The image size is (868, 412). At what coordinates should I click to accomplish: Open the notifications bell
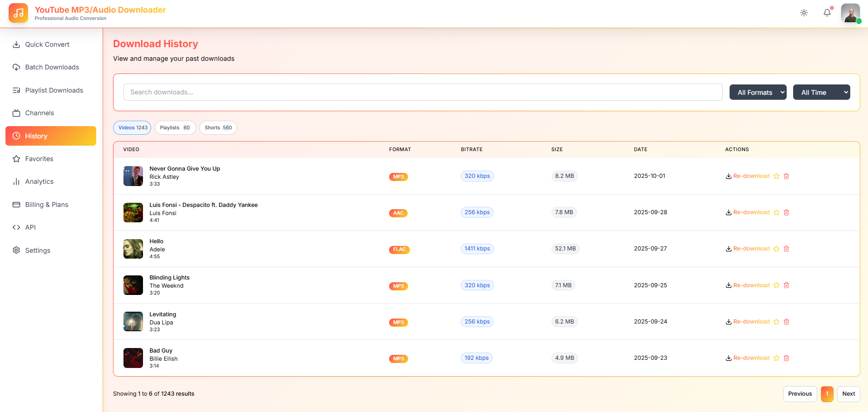click(827, 13)
